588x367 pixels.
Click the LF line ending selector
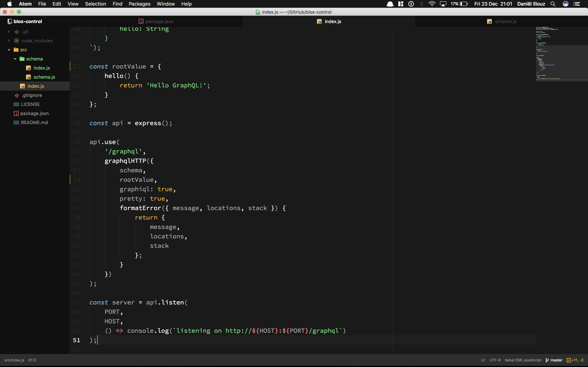[483, 360]
